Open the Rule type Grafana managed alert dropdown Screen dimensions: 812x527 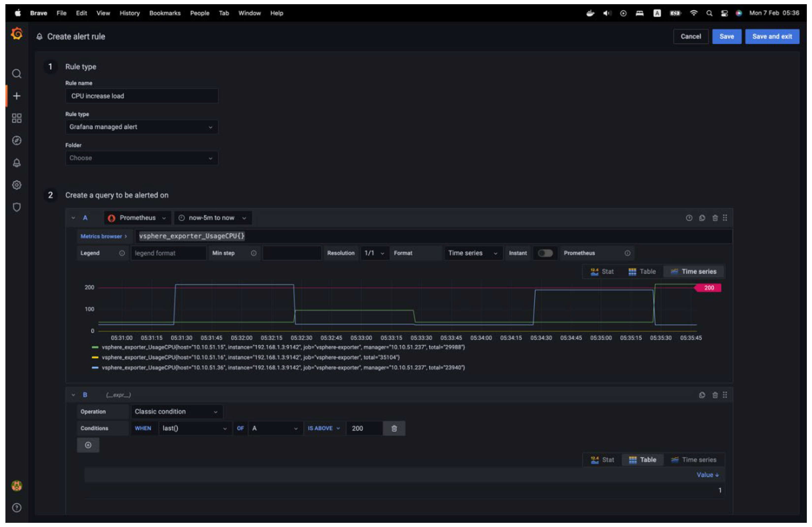[x=142, y=127]
